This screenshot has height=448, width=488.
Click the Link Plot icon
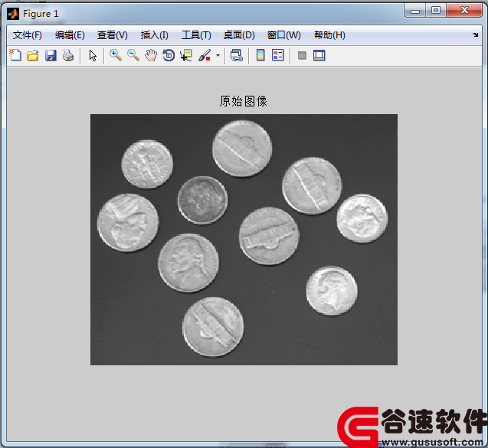pyautogui.click(x=237, y=55)
